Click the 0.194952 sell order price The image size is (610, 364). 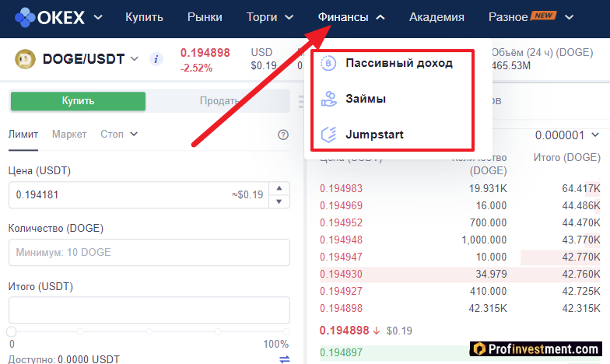(341, 222)
